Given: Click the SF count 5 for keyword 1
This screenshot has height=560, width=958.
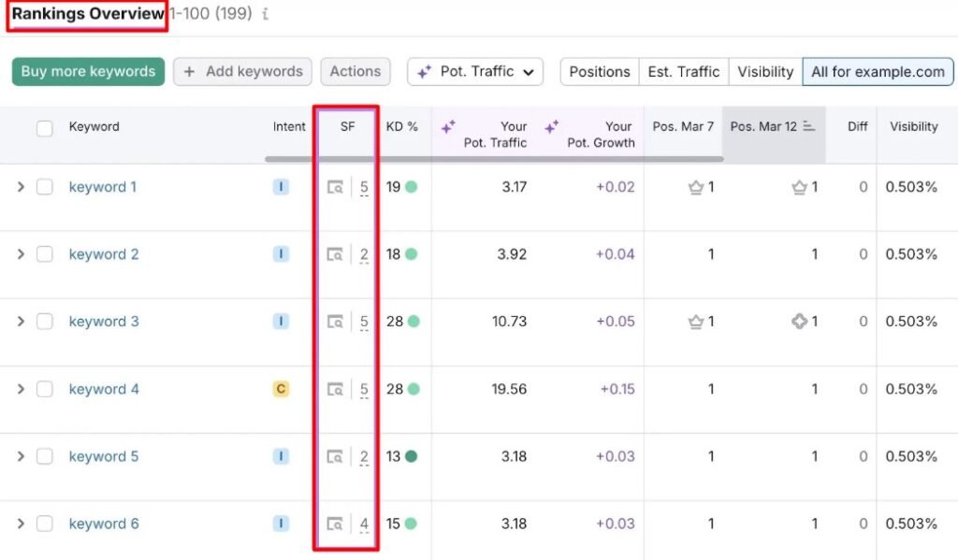Looking at the screenshot, I should click(364, 187).
